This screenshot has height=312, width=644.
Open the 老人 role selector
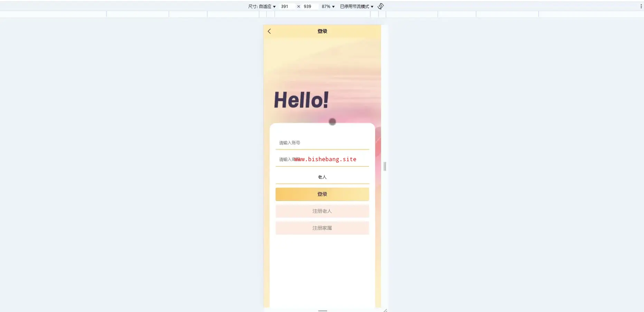tap(322, 177)
